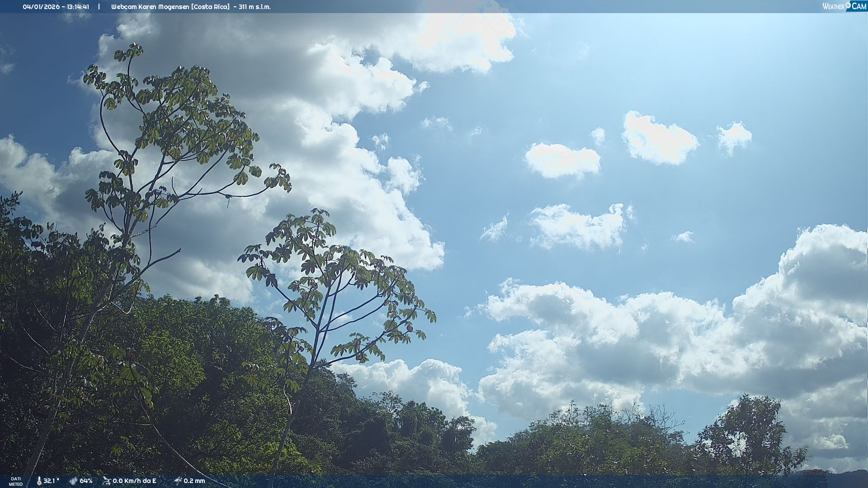868x488 pixels.
Task: Click the CAM logo badge
Action: point(859,6)
